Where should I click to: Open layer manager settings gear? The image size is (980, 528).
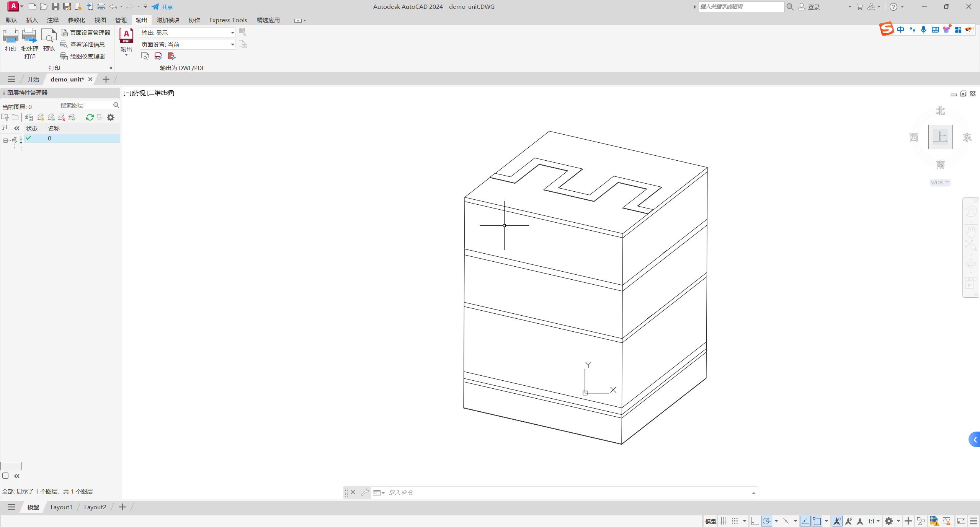pos(111,117)
